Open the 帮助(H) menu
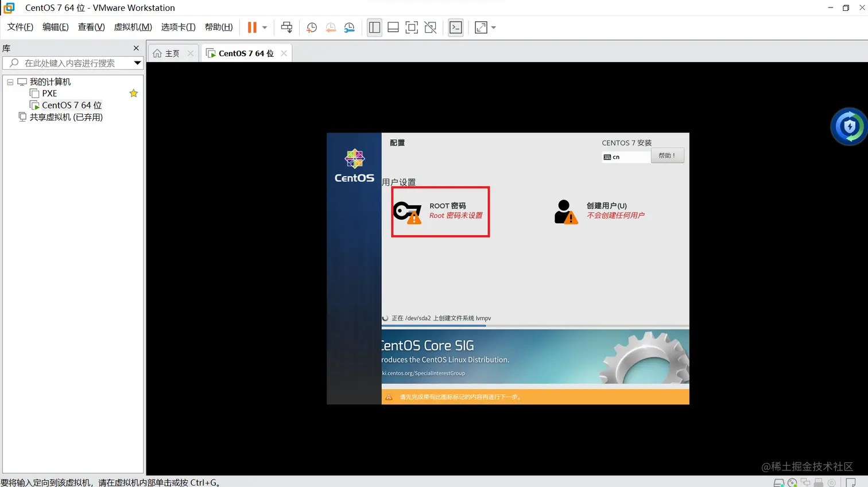This screenshot has height=487, width=868. coord(219,27)
